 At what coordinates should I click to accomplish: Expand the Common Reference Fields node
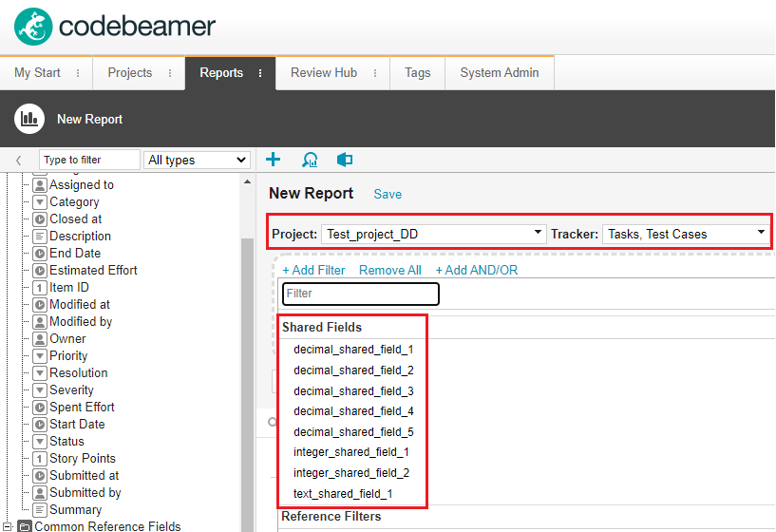pyautogui.click(x=8, y=526)
